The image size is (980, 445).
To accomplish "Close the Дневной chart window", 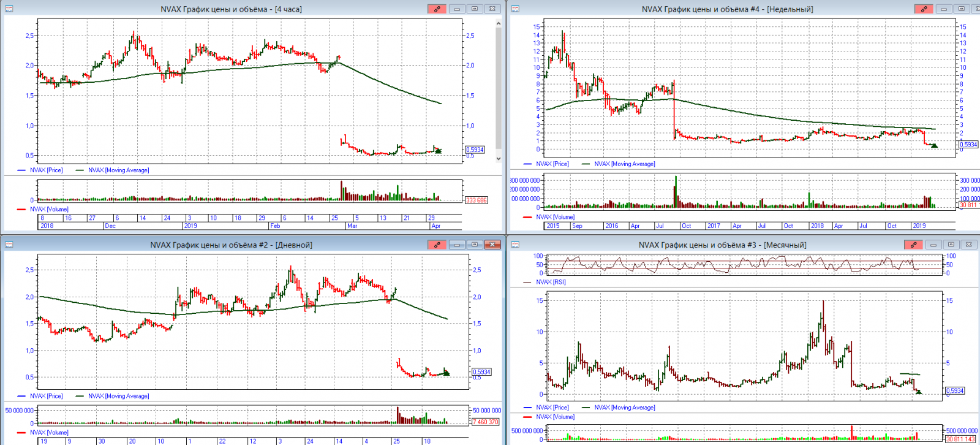I will (492, 245).
